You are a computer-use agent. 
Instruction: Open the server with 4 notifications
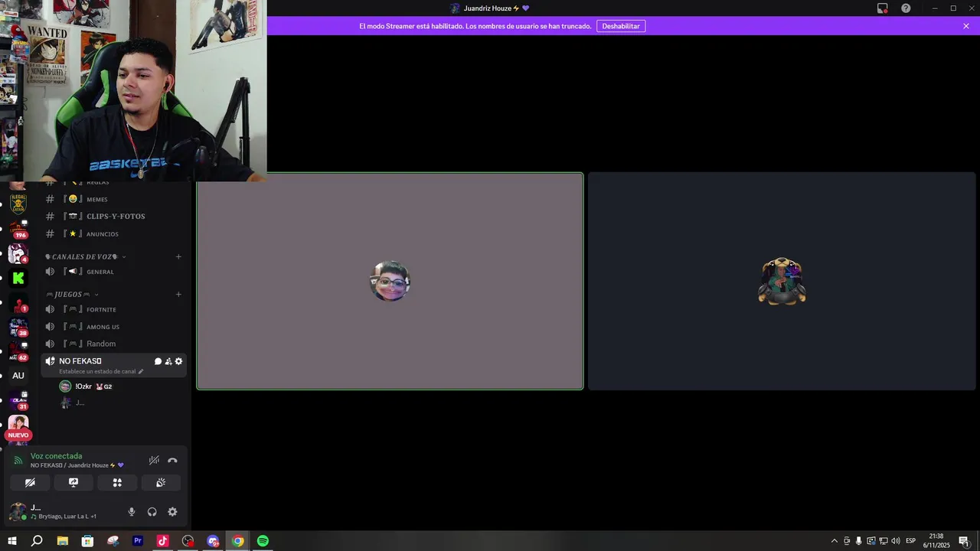tap(18, 253)
